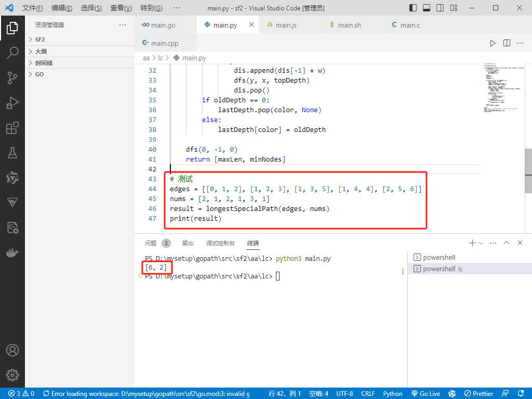Switch to main.js tab

(290, 25)
